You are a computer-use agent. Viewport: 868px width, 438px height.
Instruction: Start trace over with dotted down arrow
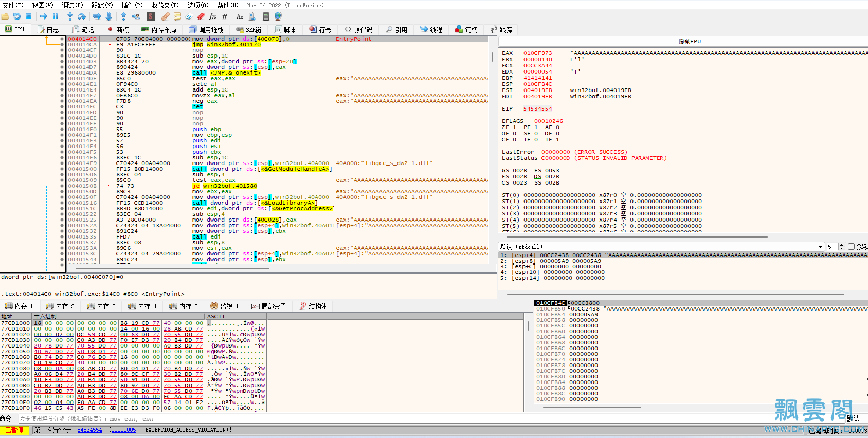[x=109, y=16]
